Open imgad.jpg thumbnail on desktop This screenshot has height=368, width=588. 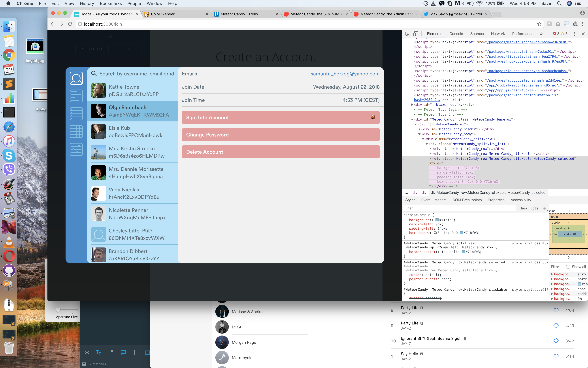click(x=35, y=46)
